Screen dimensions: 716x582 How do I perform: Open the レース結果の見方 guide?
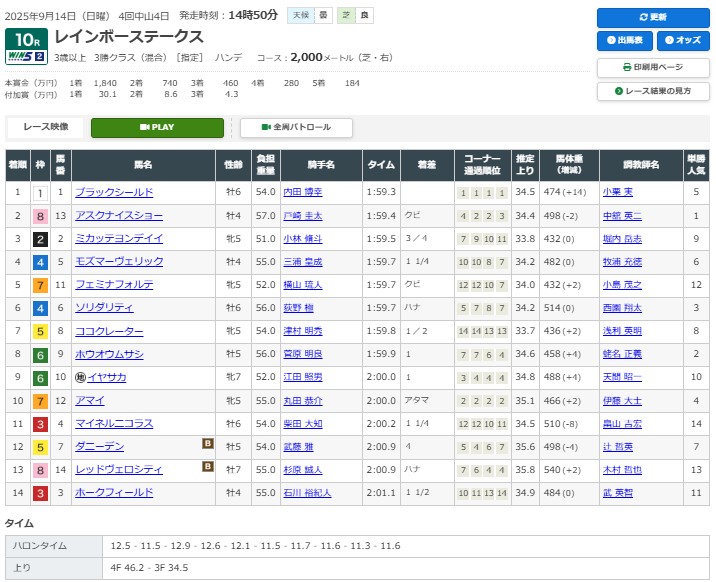point(652,91)
